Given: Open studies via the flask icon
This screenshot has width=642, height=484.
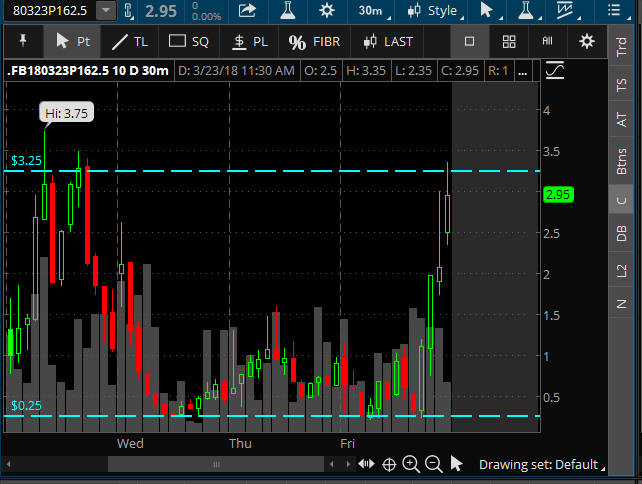Looking at the screenshot, I should coord(287,11).
